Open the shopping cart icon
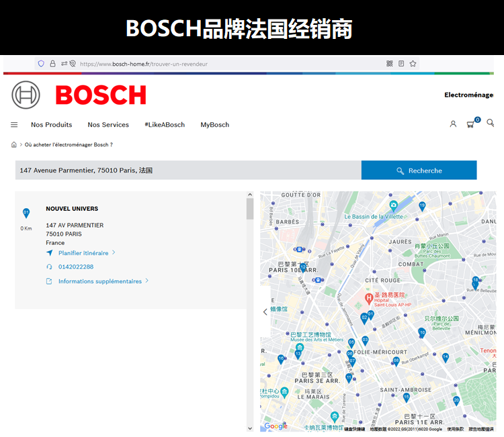The width and height of the screenshot is (504, 437). click(471, 124)
